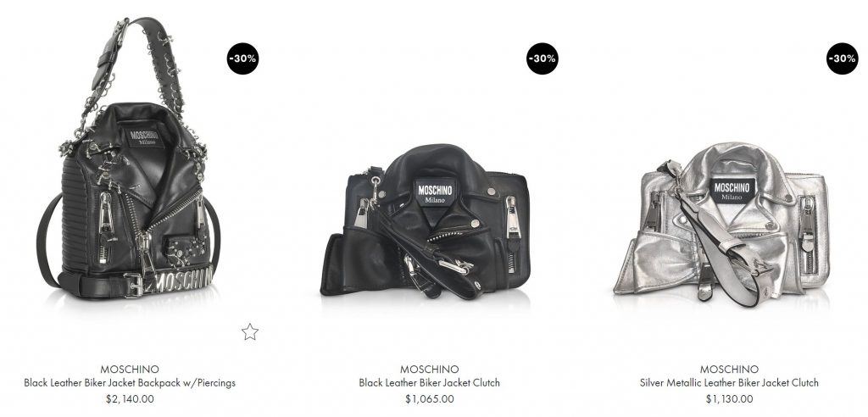Click the $2,140.00 price
The width and height of the screenshot is (868, 417).
click(x=130, y=398)
